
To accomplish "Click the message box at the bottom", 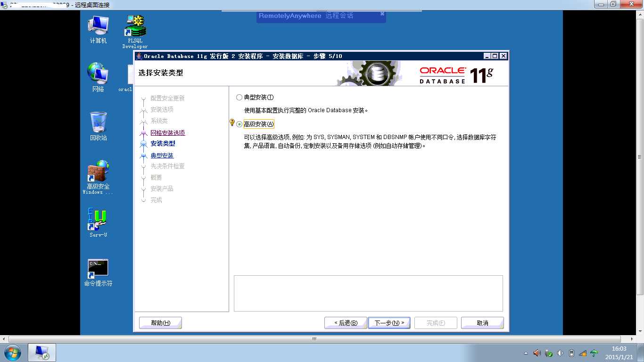I will click(x=368, y=293).
